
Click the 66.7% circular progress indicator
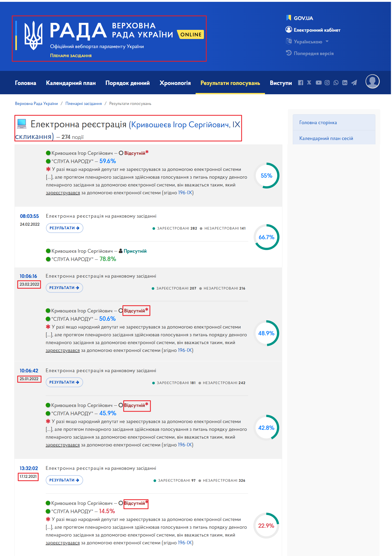pyautogui.click(x=267, y=237)
